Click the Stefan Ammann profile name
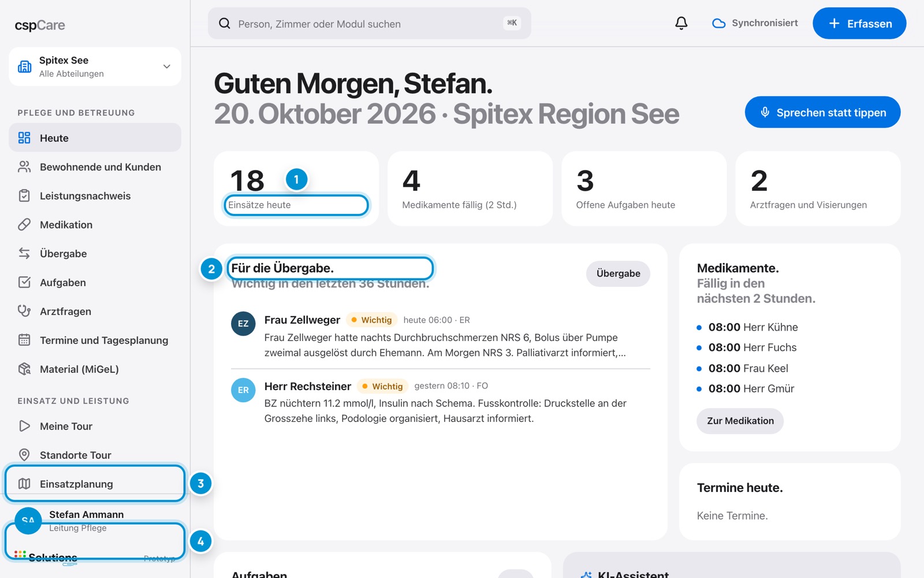The width and height of the screenshot is (924, 578). [86, 514]
